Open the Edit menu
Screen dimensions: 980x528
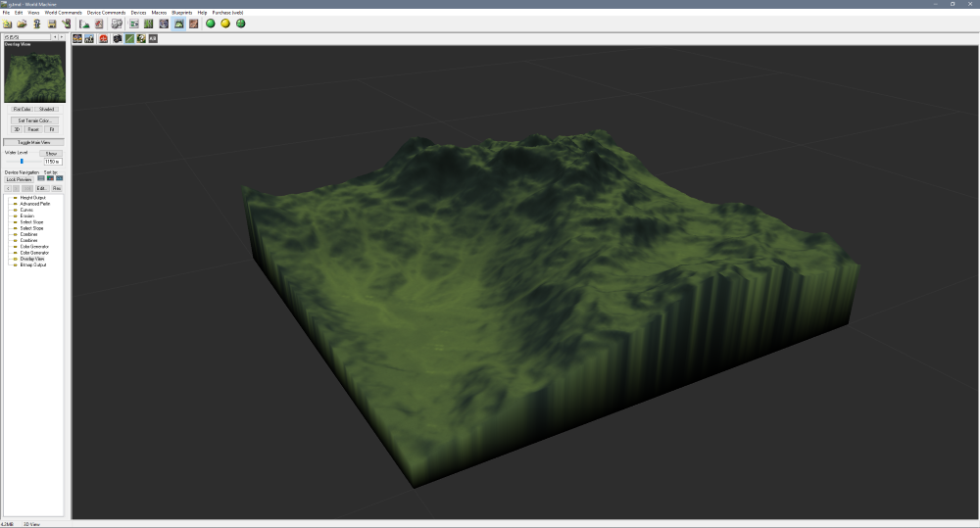[x=19, y=13]
